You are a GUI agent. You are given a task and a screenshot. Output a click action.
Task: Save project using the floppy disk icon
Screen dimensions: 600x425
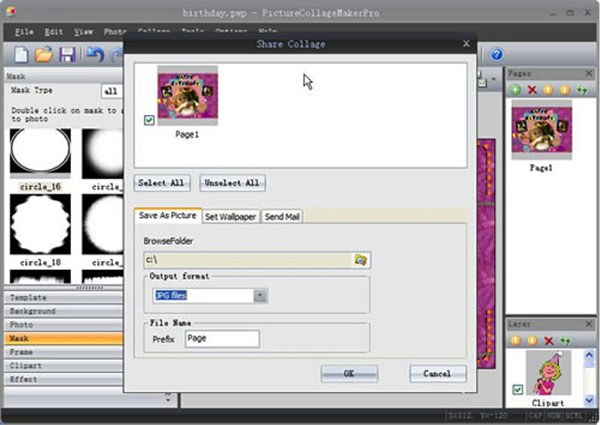pos(68,54)
